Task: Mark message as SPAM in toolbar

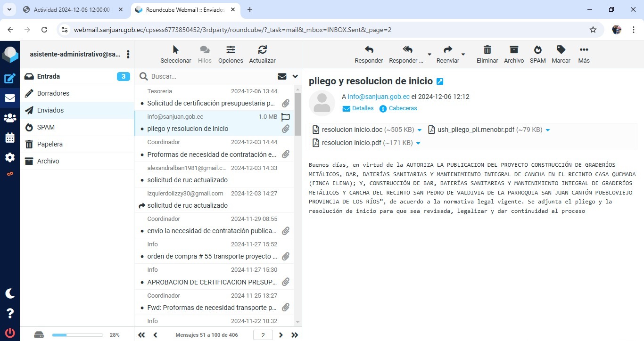Action: point(537,50)
